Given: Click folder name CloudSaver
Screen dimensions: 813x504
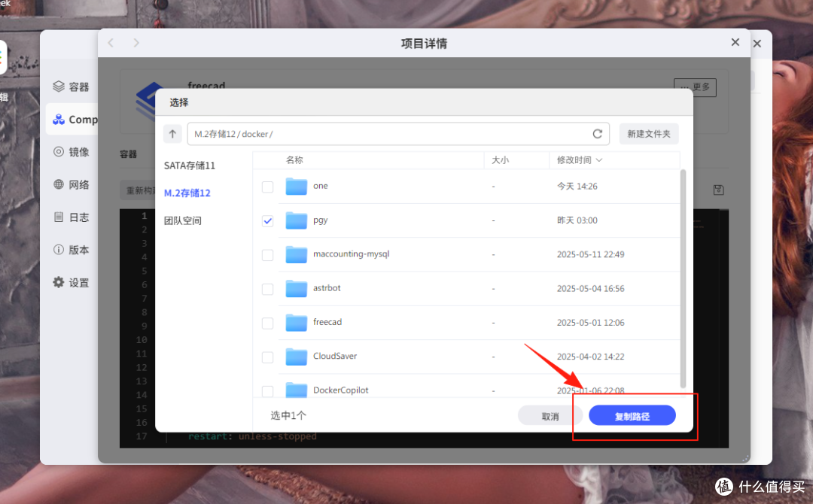Looking at the screenshot, I should (x=335, y=357).
